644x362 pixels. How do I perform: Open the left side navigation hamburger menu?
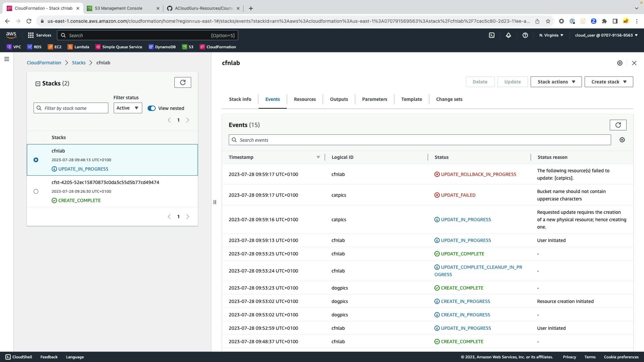(x=7, y=59)
